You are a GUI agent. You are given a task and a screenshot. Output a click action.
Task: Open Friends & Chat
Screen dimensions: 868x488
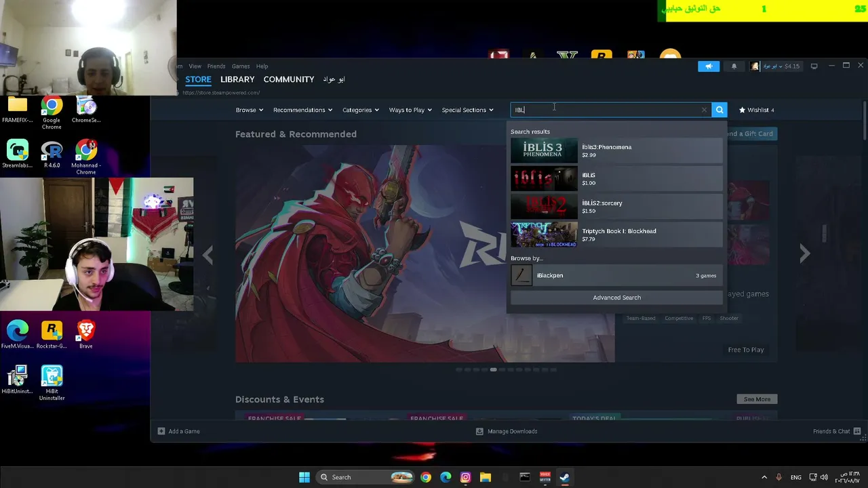point(837,431)
